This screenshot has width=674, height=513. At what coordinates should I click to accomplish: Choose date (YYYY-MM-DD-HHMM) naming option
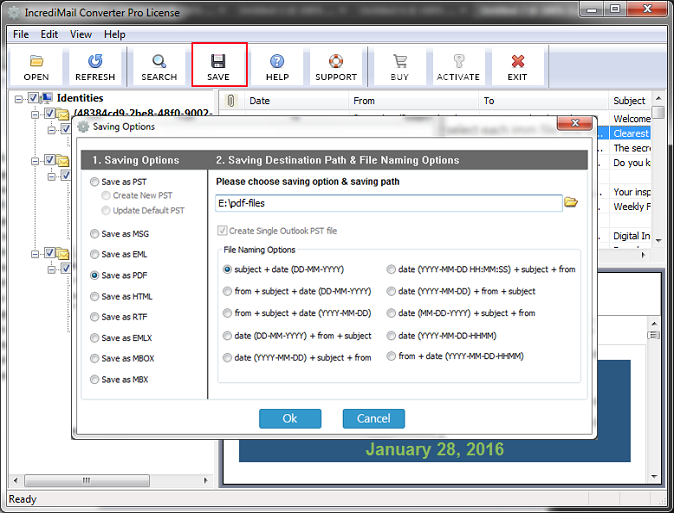391,335
